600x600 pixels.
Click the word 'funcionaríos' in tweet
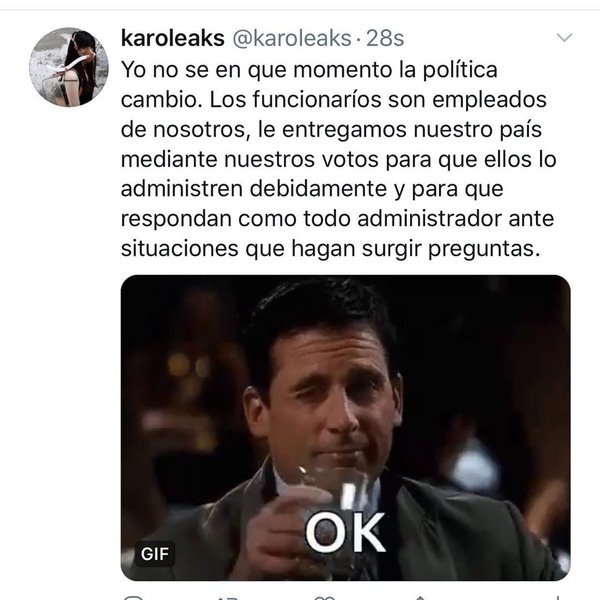317,99
